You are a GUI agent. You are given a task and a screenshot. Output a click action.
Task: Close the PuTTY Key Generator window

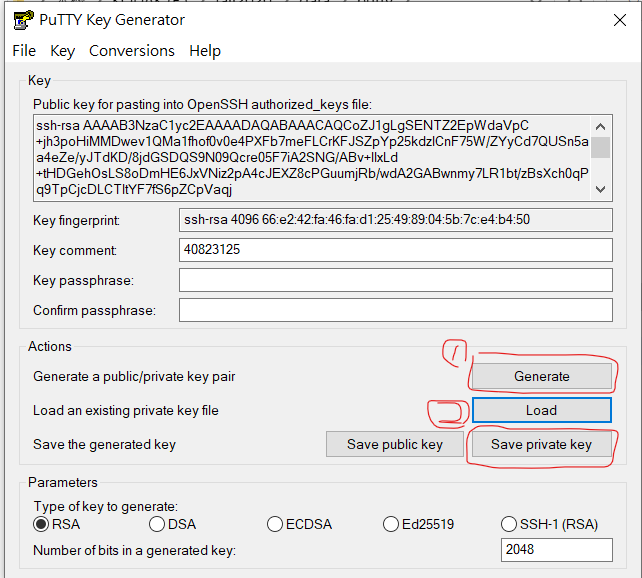tap(620, 20)
